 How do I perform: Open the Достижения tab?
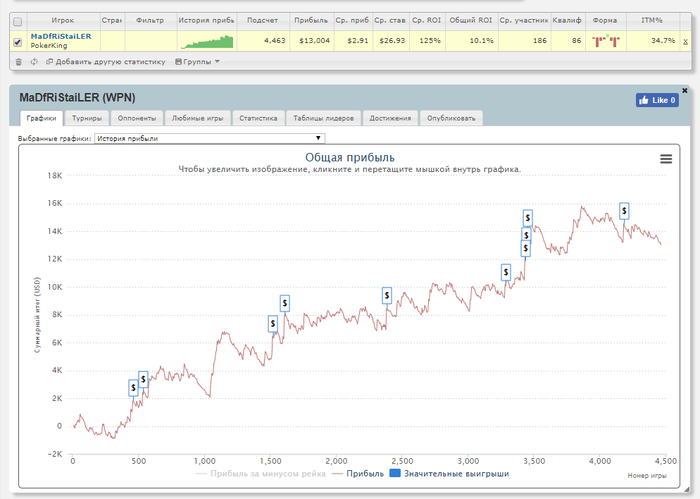pos(390,118)
